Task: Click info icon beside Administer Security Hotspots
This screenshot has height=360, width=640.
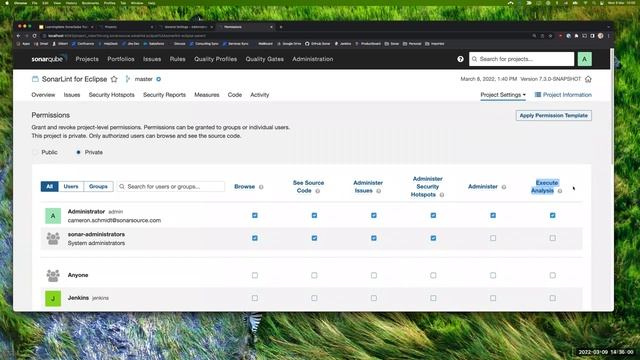Action: (442, 195)
